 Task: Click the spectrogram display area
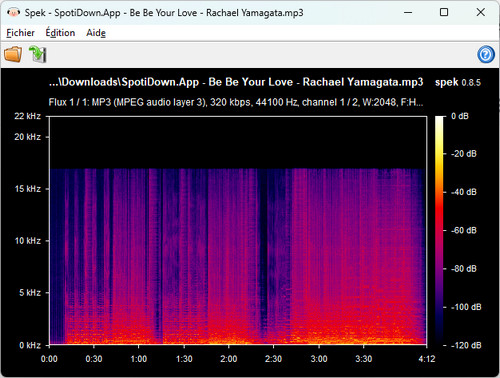point(238,230)
